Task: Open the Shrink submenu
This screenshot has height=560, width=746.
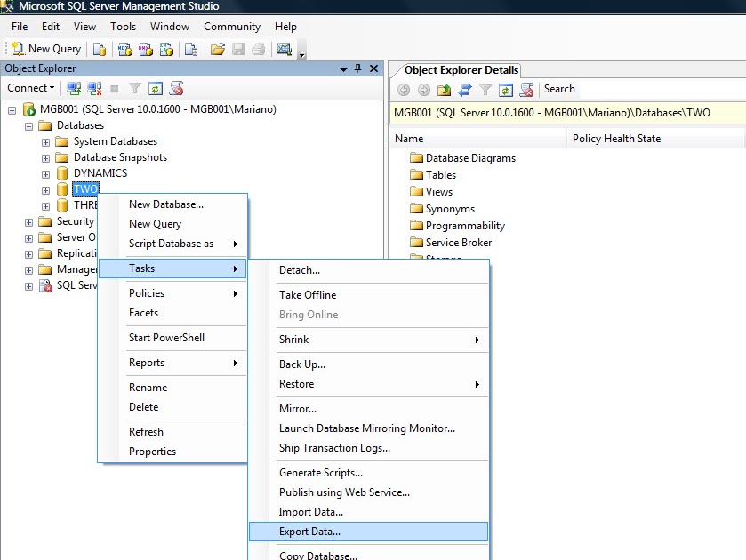Action: (368, 340)
